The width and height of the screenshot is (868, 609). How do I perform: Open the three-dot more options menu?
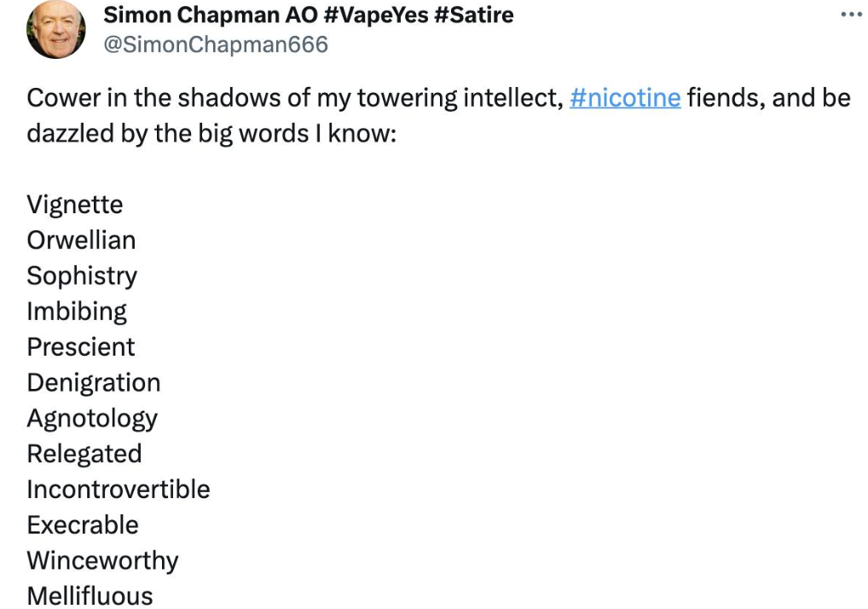[x=852, y=15]
